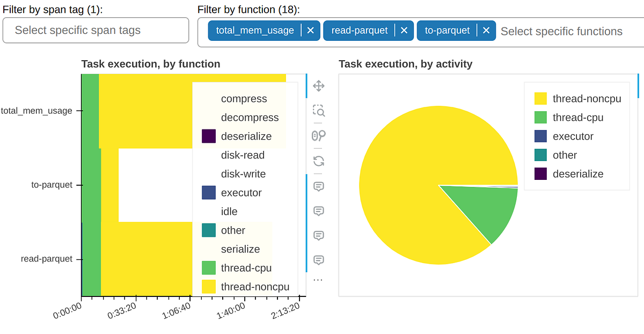
Task: Enable the third hover tooltip tool
Action: (319, 235)
